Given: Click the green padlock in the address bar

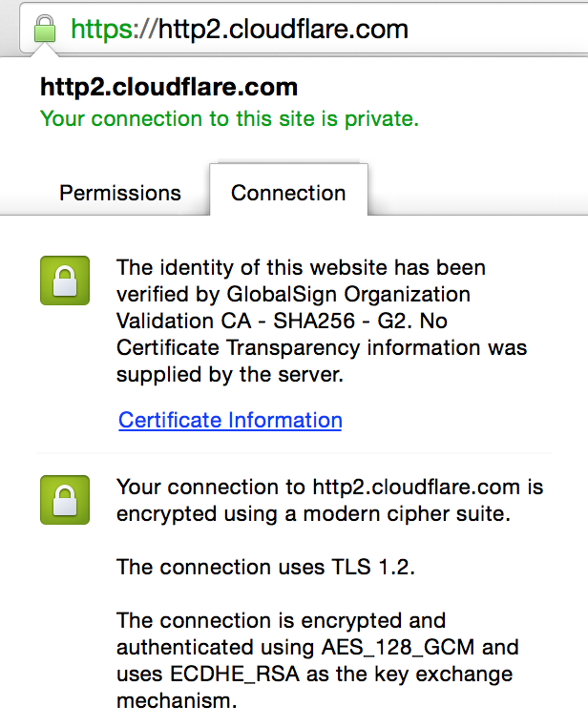Looking at the screenshot, I should pos(45,29).
